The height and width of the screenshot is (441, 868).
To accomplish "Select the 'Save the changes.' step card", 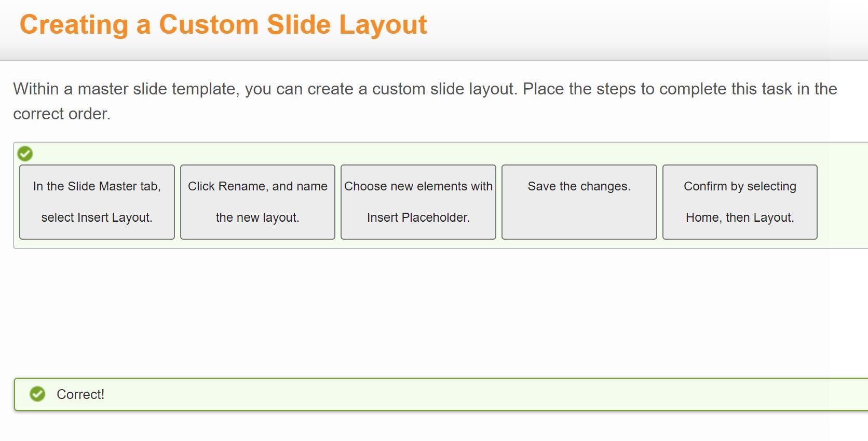I will tap(579, 202).
